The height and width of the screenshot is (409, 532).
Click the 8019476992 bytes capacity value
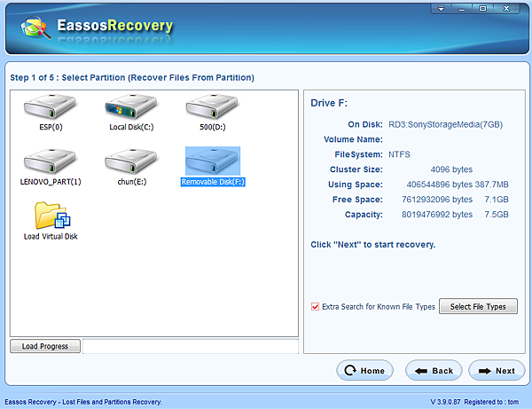[437, 214]
